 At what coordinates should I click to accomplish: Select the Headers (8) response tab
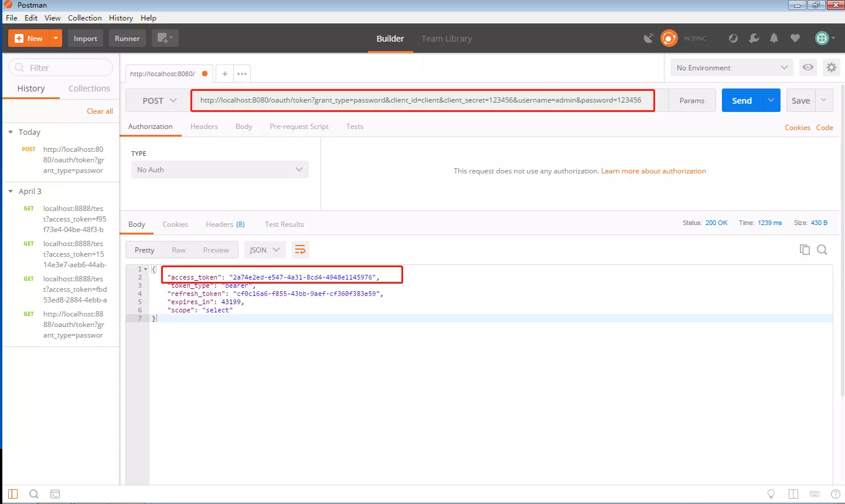[x=225, y=224]
